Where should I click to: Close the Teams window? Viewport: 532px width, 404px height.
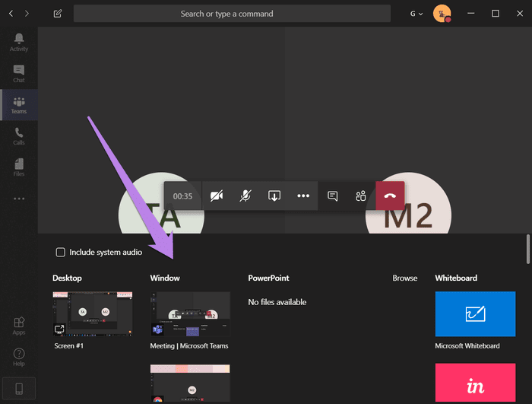click(520, 14)
